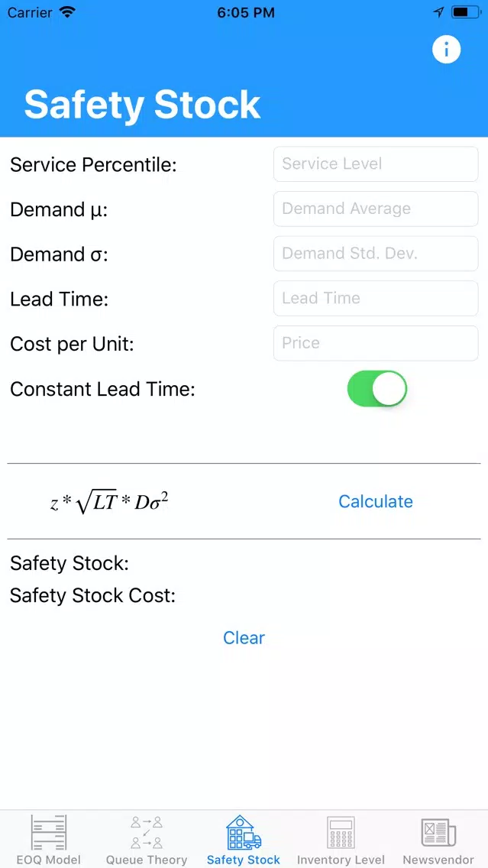Open the Queue Theory tab icon
488x868 pixels.
tap(147, 831)
